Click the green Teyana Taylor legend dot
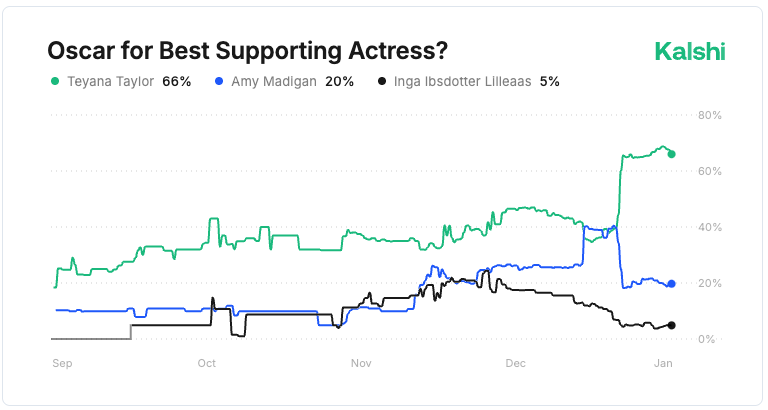The image size is (768, 410). click(54, 81)
